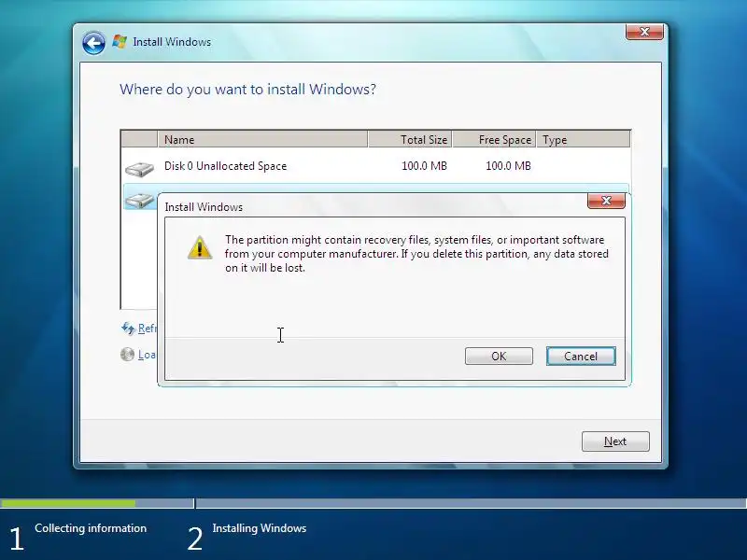
Task: Click the 100.0 MB Total Size value
Action: click(x=424, y=166)
